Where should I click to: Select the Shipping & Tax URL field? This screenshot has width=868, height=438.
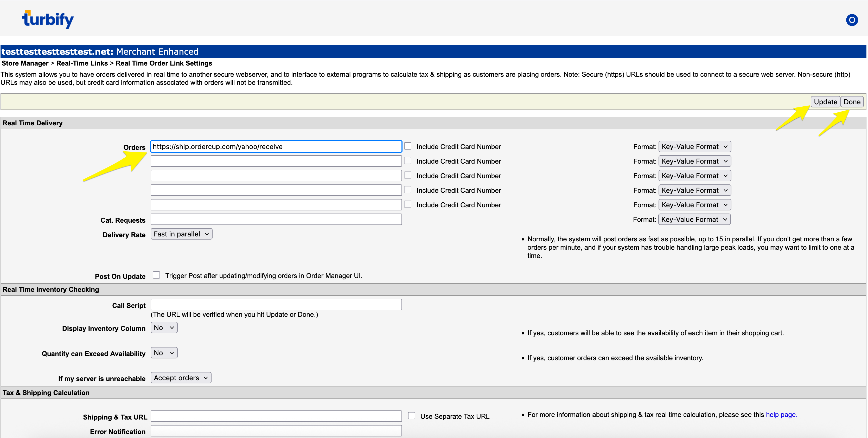276,416
